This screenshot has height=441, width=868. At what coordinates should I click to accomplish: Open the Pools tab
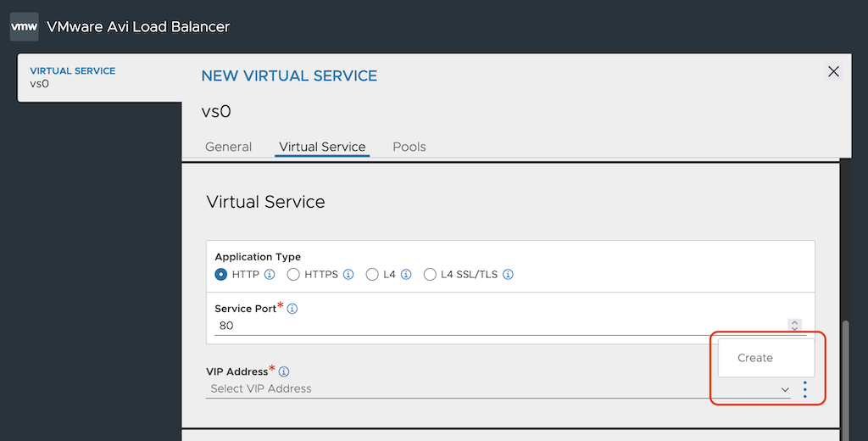(409, 147)
